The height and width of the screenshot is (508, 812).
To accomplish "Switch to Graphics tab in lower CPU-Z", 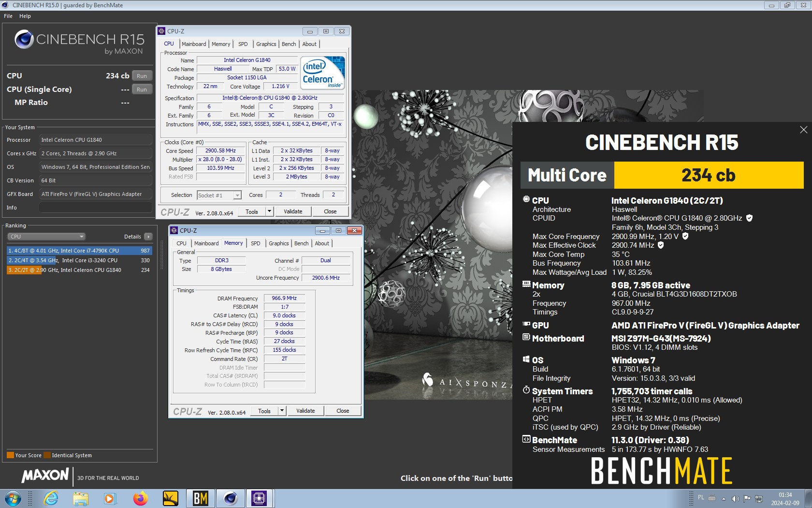I will 279,243.
